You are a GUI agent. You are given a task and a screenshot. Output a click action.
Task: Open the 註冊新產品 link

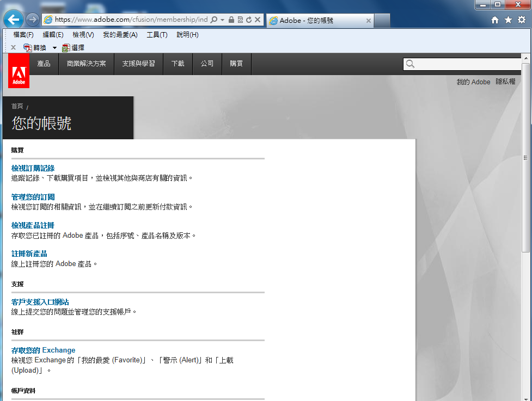tap(29, 254)
